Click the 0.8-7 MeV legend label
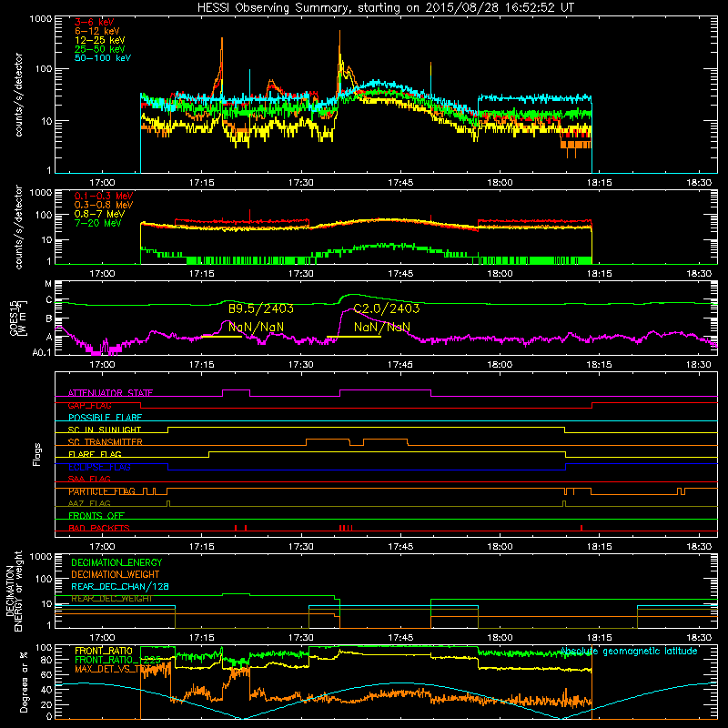This screenshot has width=728, height=728. tap(99, 214)
